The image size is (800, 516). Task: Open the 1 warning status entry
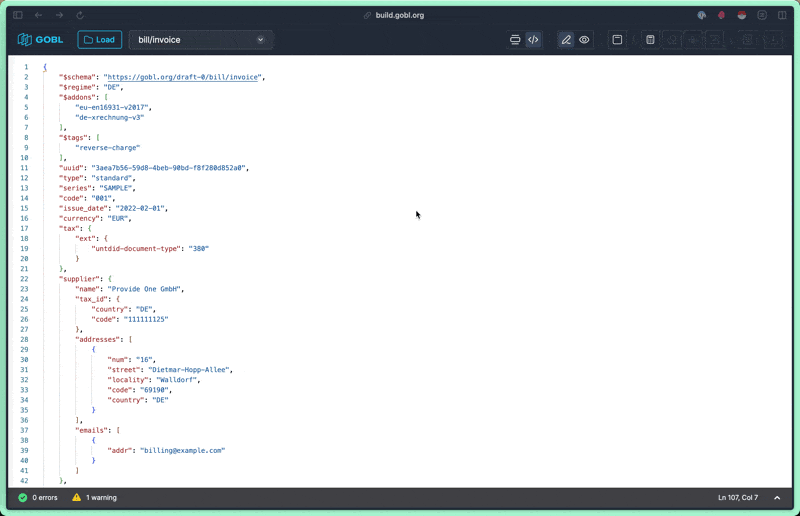click(101, 498)
